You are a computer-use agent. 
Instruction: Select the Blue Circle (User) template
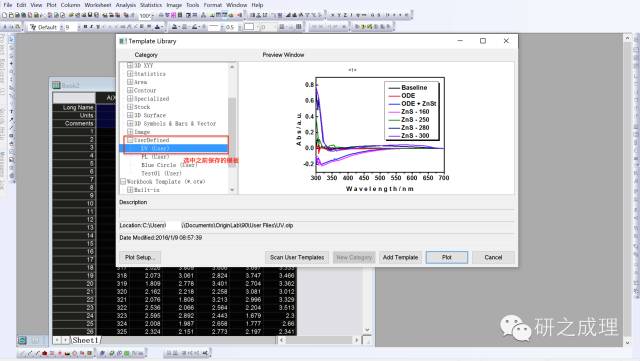pyautogui.click(x=169, y=165)
